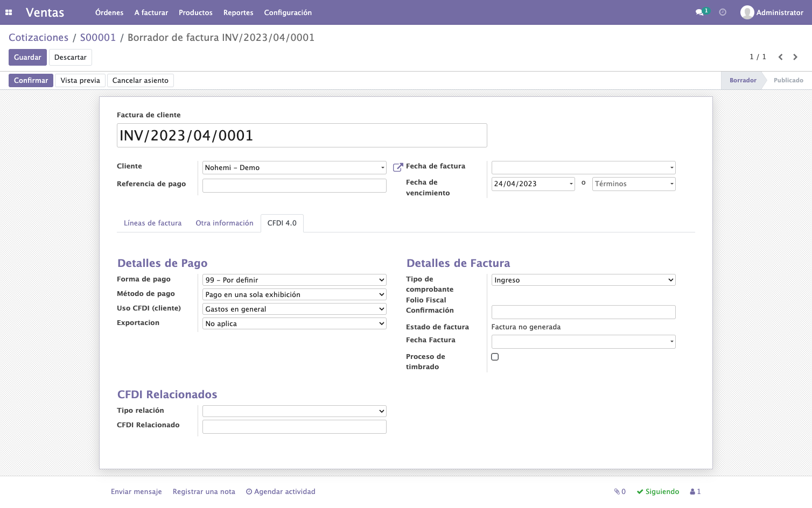
Task: Expand the Tipo de comprobante dropdown
Action: 584,280
